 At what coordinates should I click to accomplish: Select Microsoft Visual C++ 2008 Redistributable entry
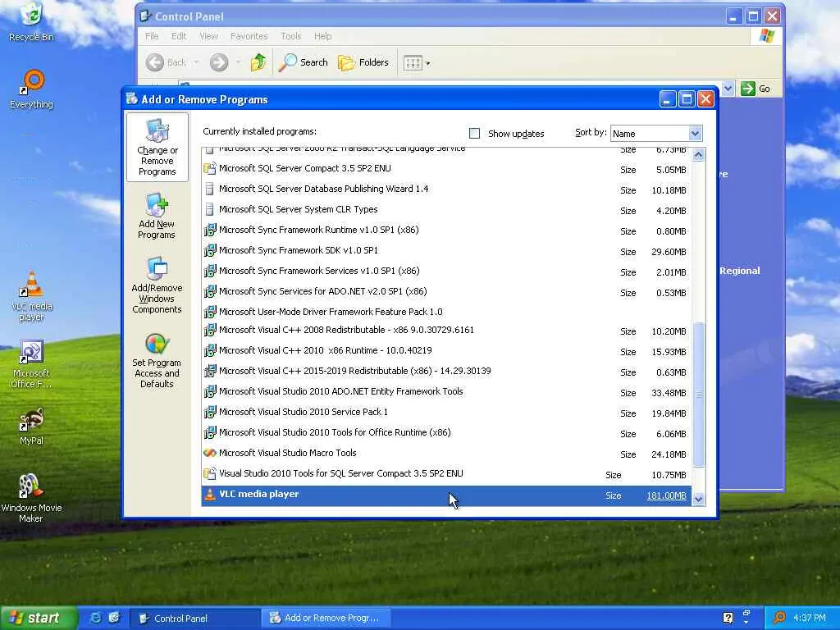446,331
